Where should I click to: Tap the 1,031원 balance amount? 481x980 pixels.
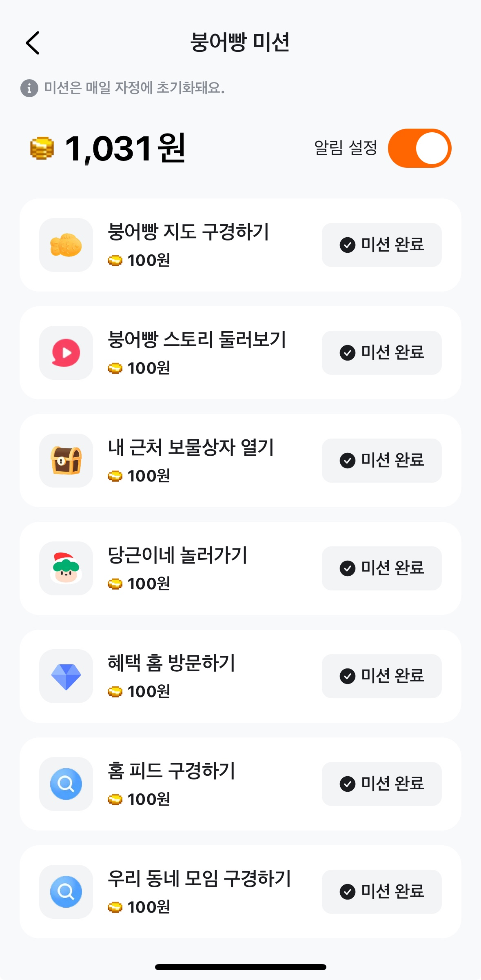pos(125,148)
